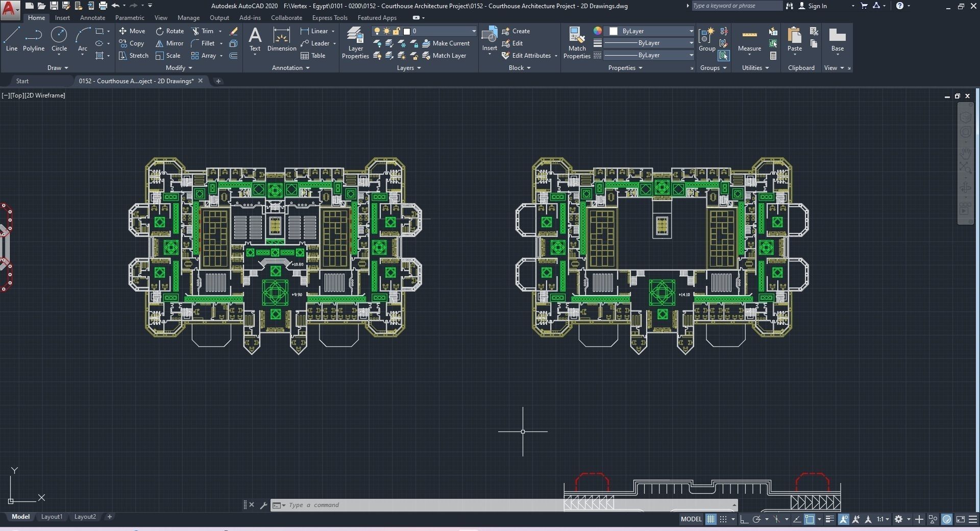The image size is (980, 531).
Task: Switch to Layout1 tab
Action: point(52,517)
